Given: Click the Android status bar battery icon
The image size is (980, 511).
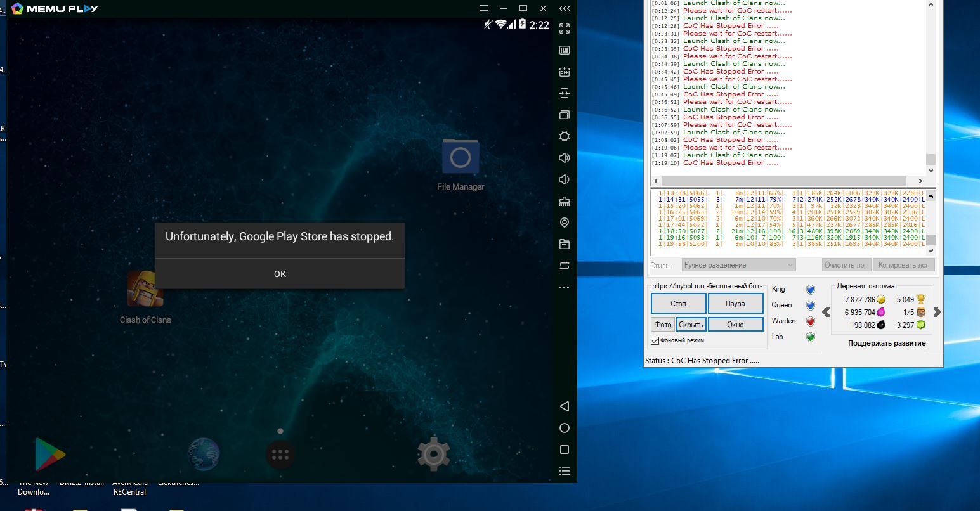Looking at the screenshot, I should click(523, 24).
